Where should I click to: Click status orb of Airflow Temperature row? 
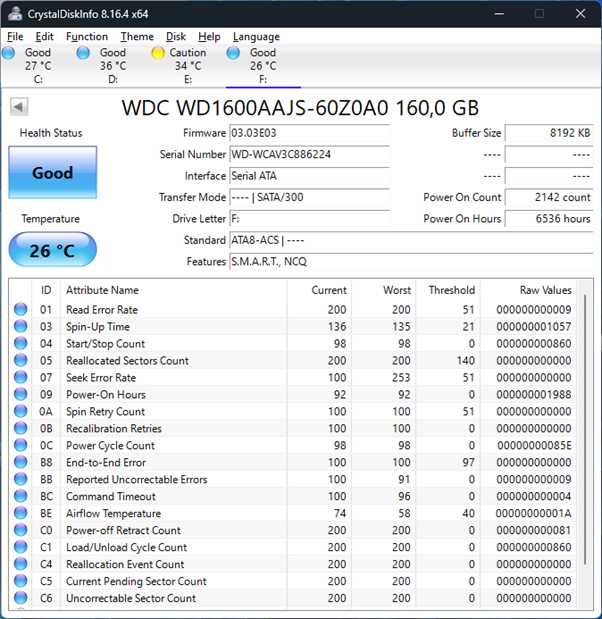21,513
